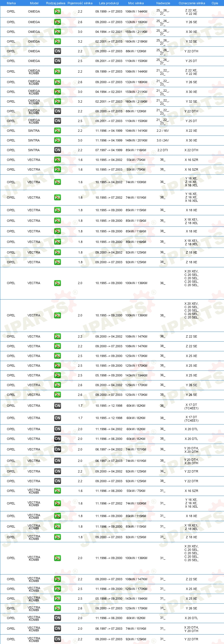The height and width of the screenshot is (644, 224).
Task: Click petrol icon in Vectra Kombi 1.6 74kW row
Action: (58, 503)
